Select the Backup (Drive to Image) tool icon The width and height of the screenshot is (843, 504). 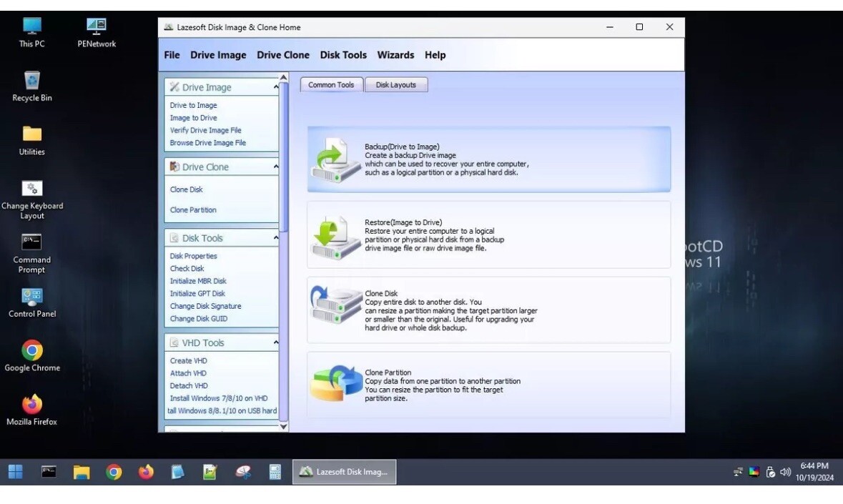pos(334,159)
